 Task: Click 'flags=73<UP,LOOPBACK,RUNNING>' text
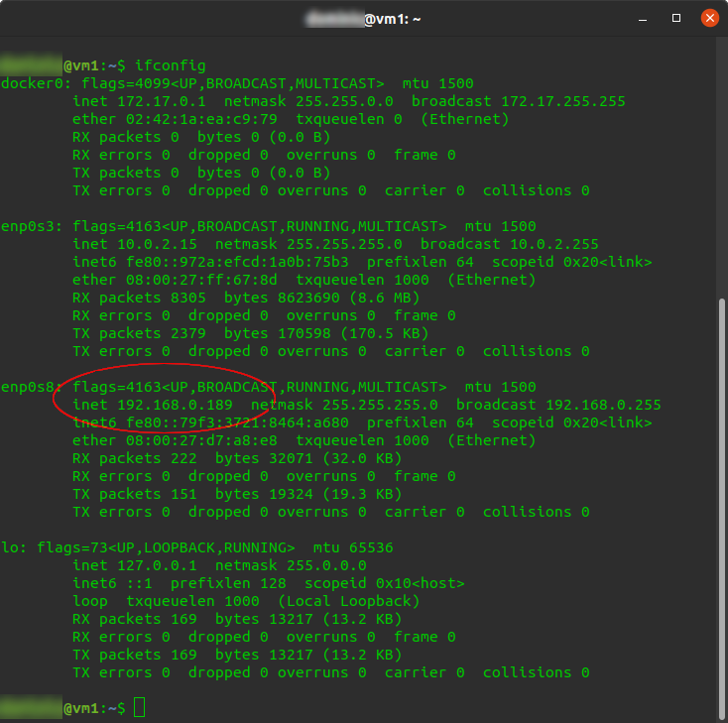pos(166,547)
